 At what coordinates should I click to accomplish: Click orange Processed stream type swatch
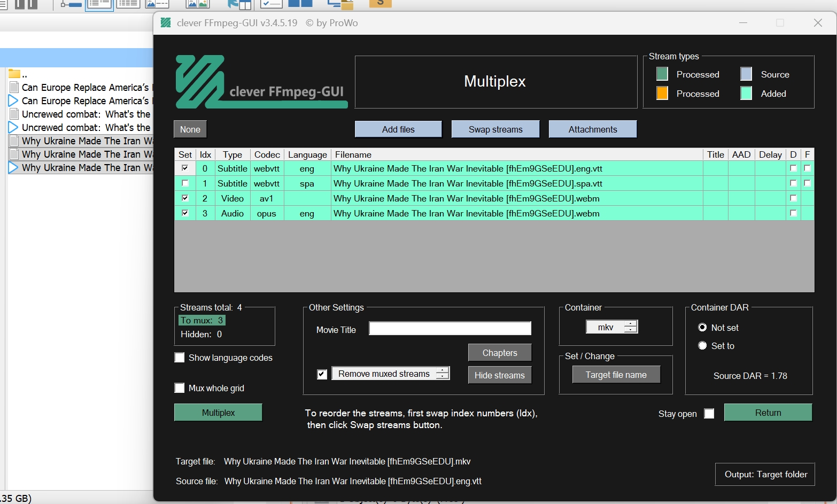[x=662, y=93]
